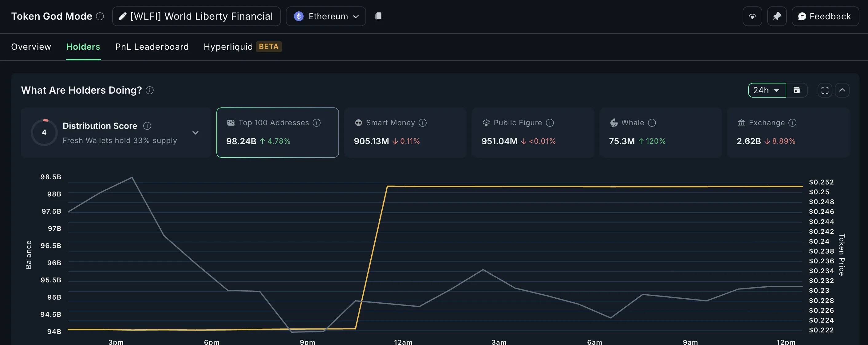Toggle the eye watch icon button
The width and height of the screenshot is (868, 345).
752,16
